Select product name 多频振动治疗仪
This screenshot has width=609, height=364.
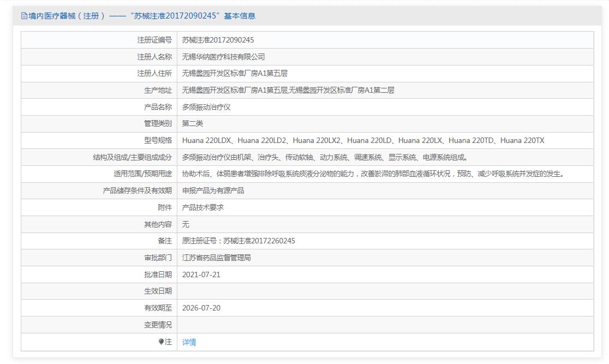(x=206, y=107)
